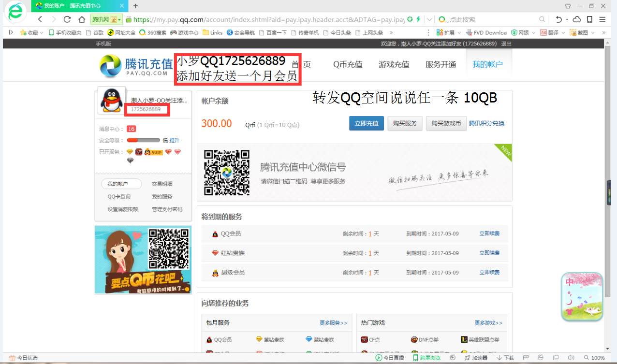Open the Tencent Pay logo
This screenshot has height=364, width=617.
(x=136, y=66)
